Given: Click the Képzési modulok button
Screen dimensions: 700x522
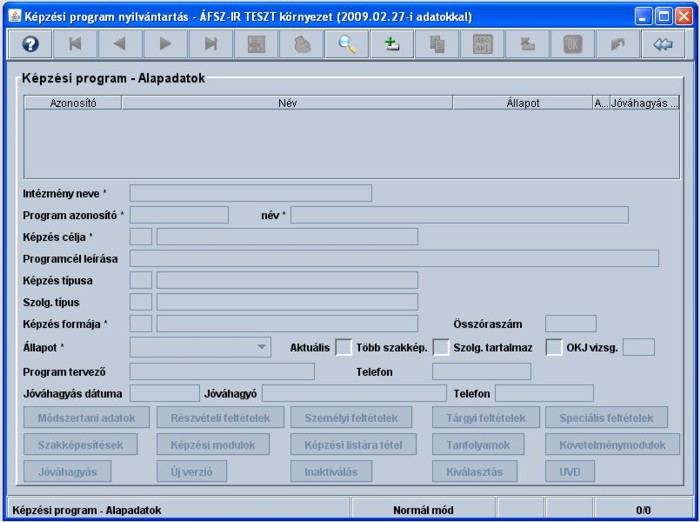Looking at the screenshot, I should click(x=213, y=445).
